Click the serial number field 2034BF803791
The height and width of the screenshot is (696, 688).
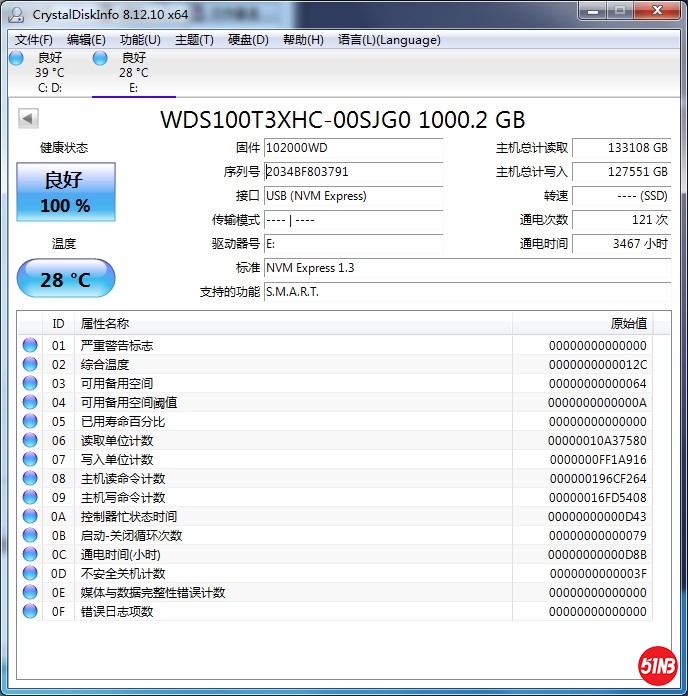click(x=353, y=172)
